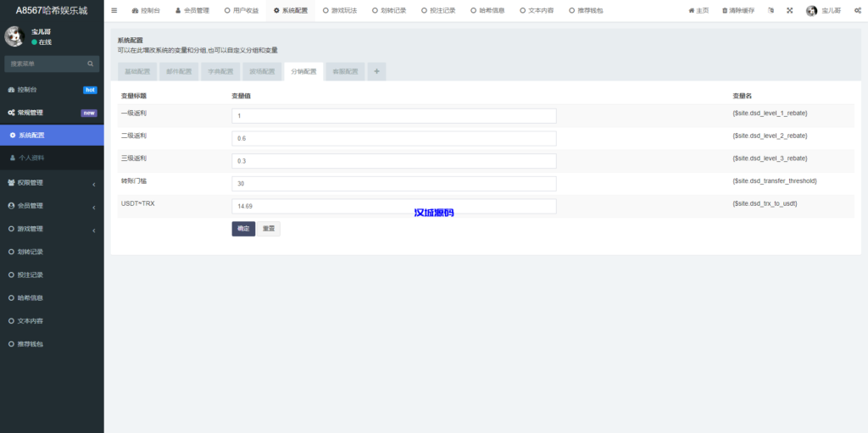Collapse the 常规管理 sidebar group
The height and width of the screenshot is (433, 868).
click(52, 113)
